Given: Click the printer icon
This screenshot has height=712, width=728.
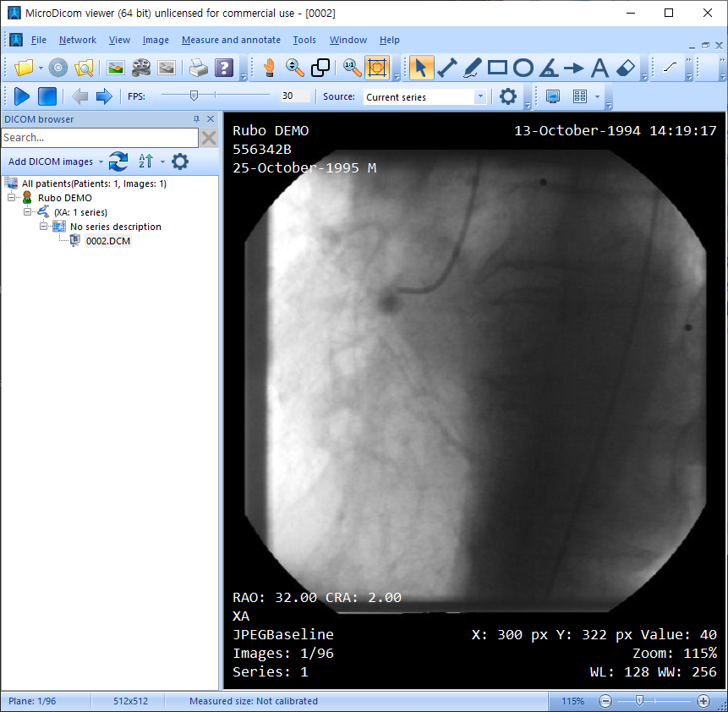Looking at the screenshot, I should pyautogui.click(x=199, y=68).
